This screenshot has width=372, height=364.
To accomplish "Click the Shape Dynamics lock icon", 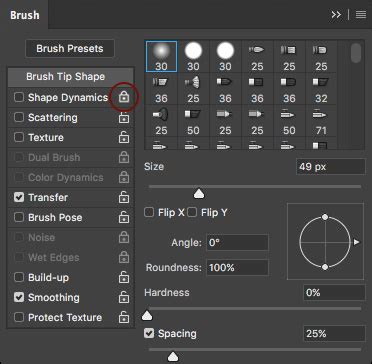I will click(124, 97).
